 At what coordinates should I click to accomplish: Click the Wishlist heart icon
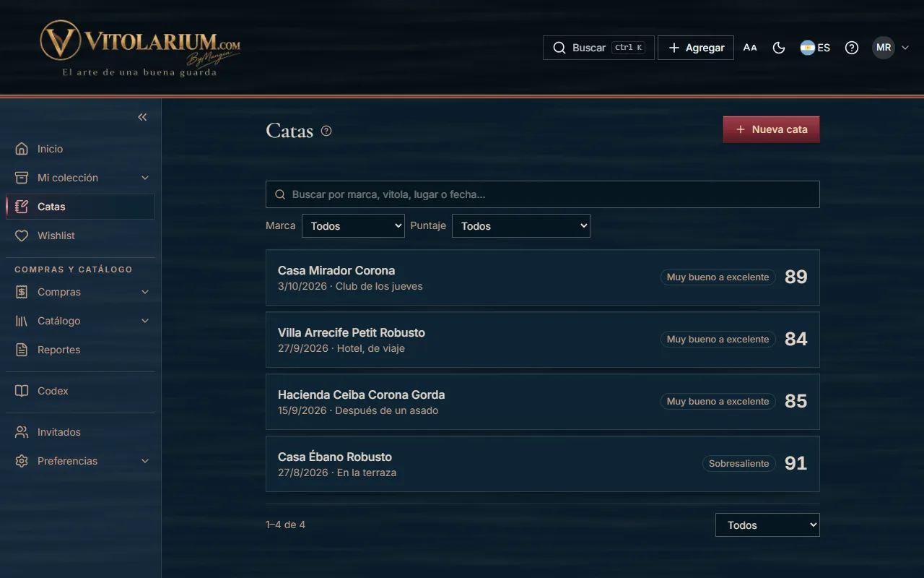(x=22, y=236)
